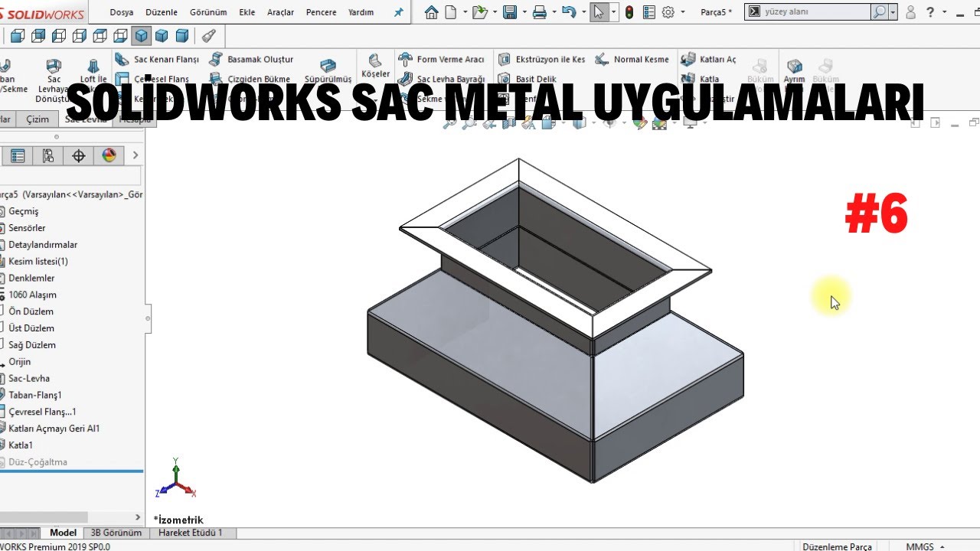Select the sixth wireframe cube display icon
980x551 pixels.
coord(120,36)
